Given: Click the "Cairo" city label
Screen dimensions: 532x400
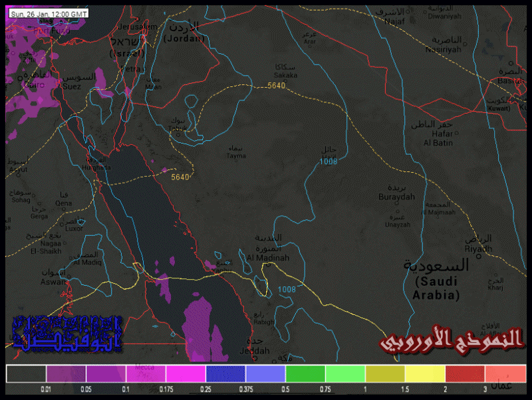Looking at the screenshot, I should tap(35, 85).
